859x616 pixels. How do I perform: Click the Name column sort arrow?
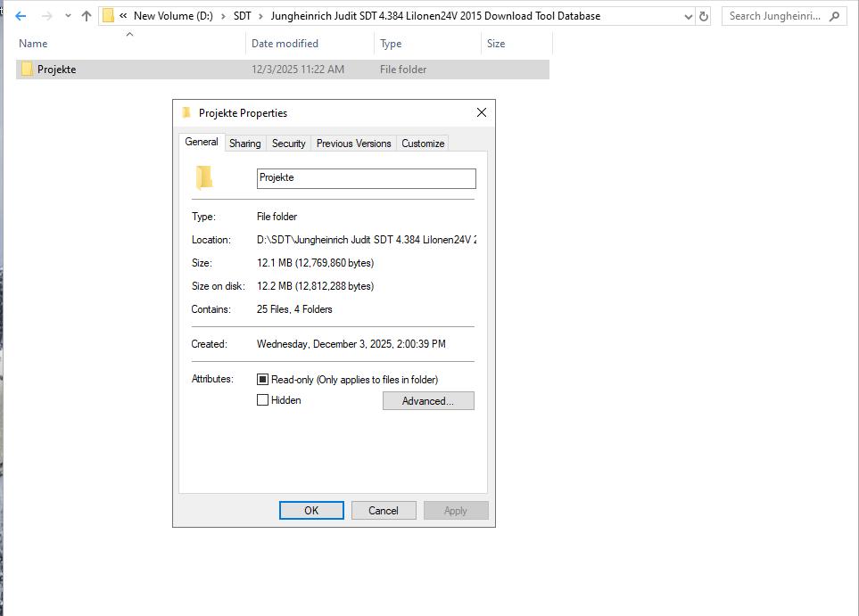[129, 34]
